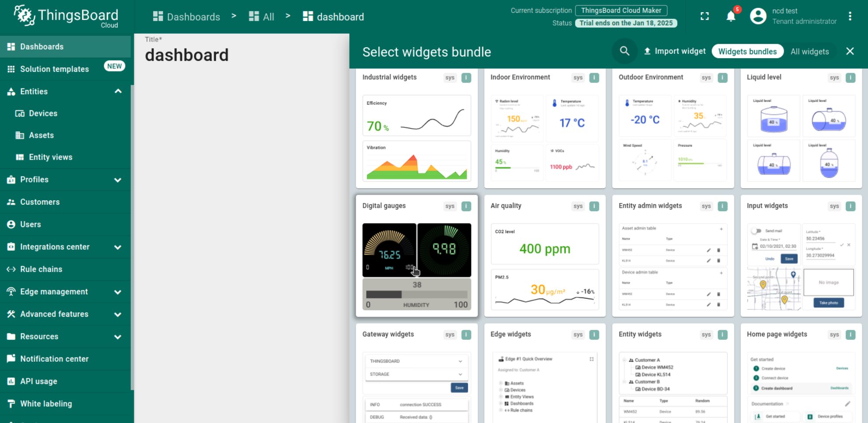Select the Air quality widgets bundle
Screen dimensions: 868x423
[x=544, y=256]
